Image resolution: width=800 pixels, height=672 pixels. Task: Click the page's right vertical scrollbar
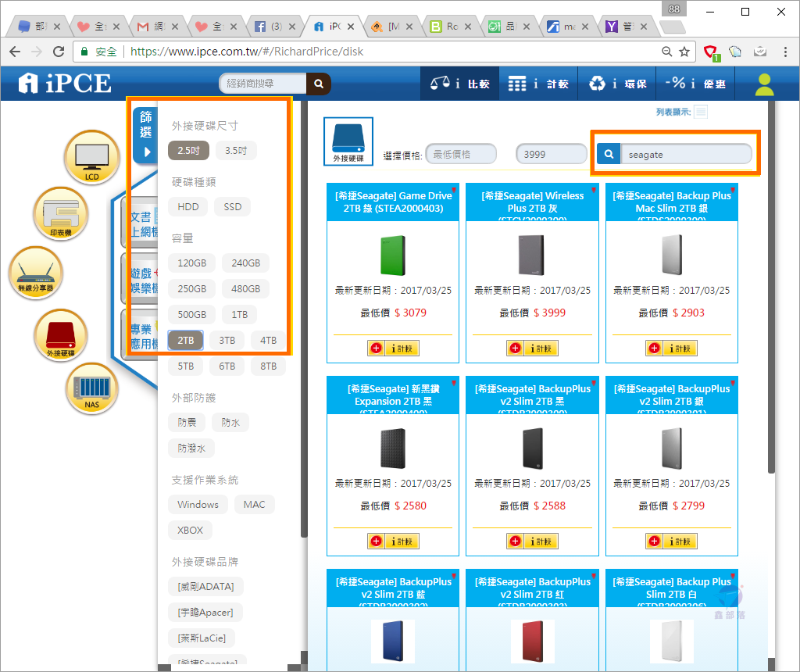coord(771,286)
